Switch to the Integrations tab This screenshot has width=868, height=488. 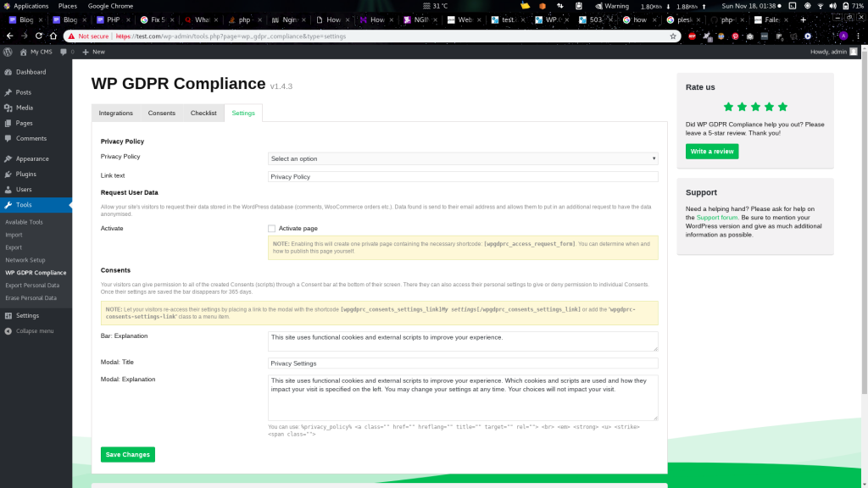pos(115,113)
